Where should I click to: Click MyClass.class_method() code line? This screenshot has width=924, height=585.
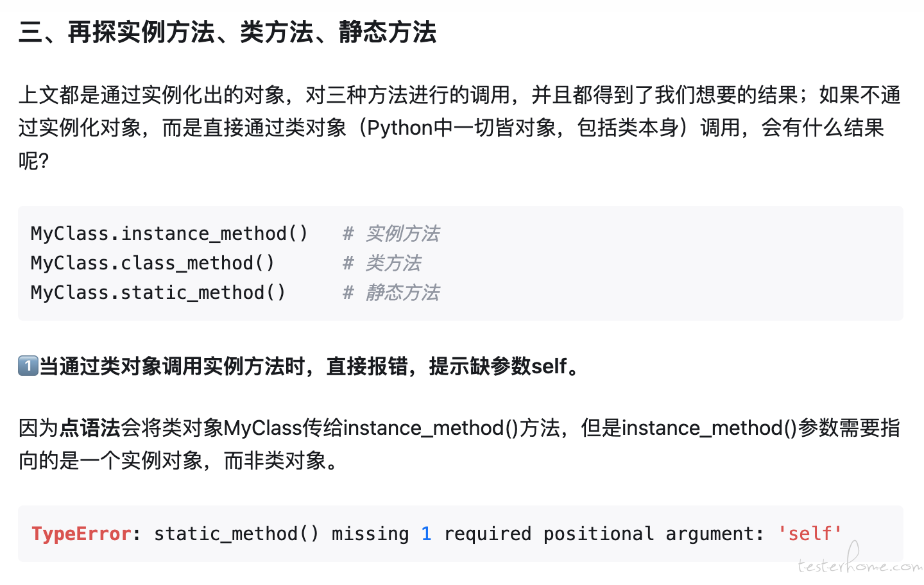(x=153, y=263)
